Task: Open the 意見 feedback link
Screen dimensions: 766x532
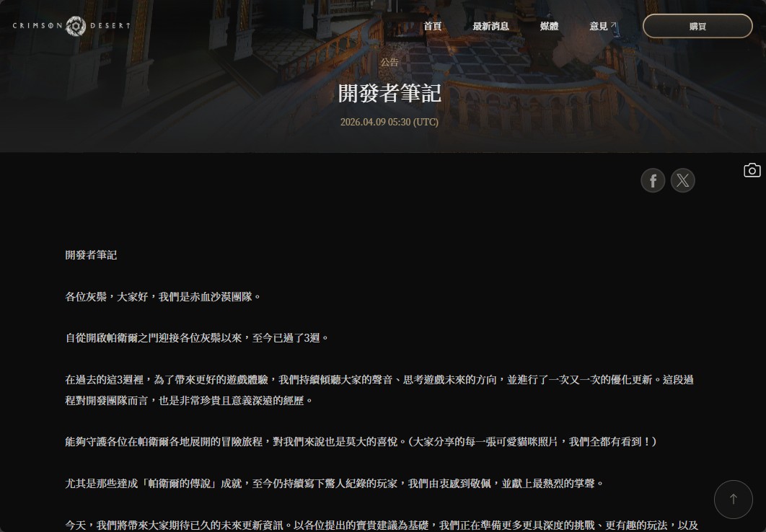Action: [598, 26]
